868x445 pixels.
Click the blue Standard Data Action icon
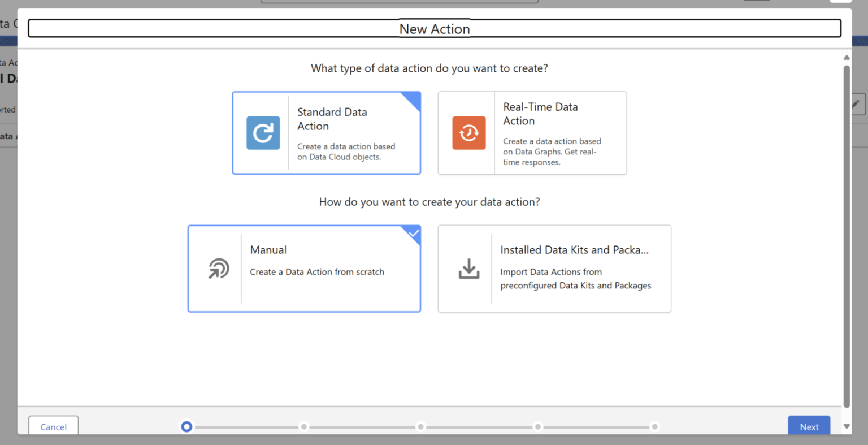pos(263,133)
